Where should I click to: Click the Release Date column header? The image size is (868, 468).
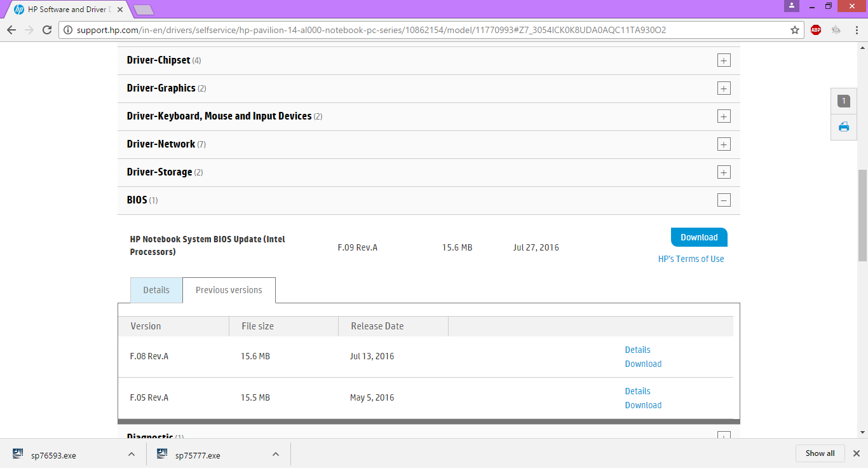[377, 326]
